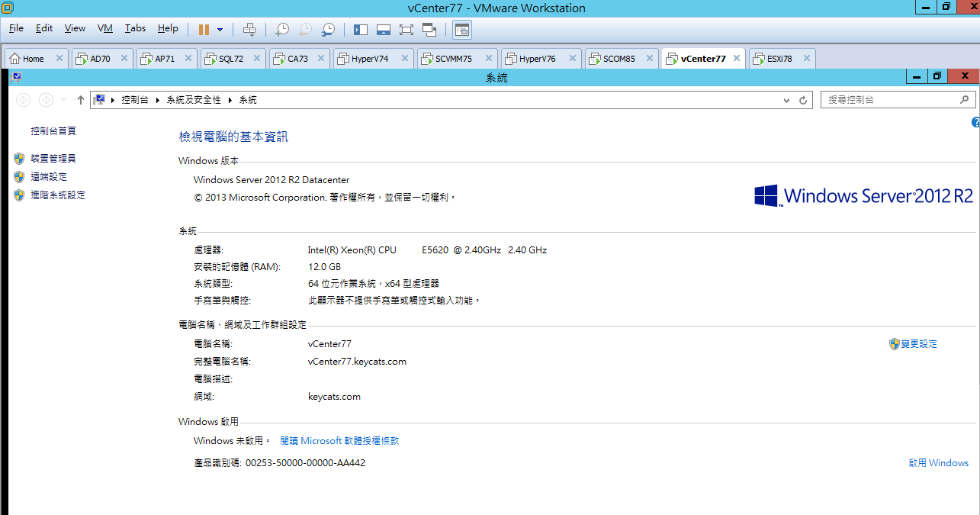
Task: Open the Edit menu
Action: [44, 28]
